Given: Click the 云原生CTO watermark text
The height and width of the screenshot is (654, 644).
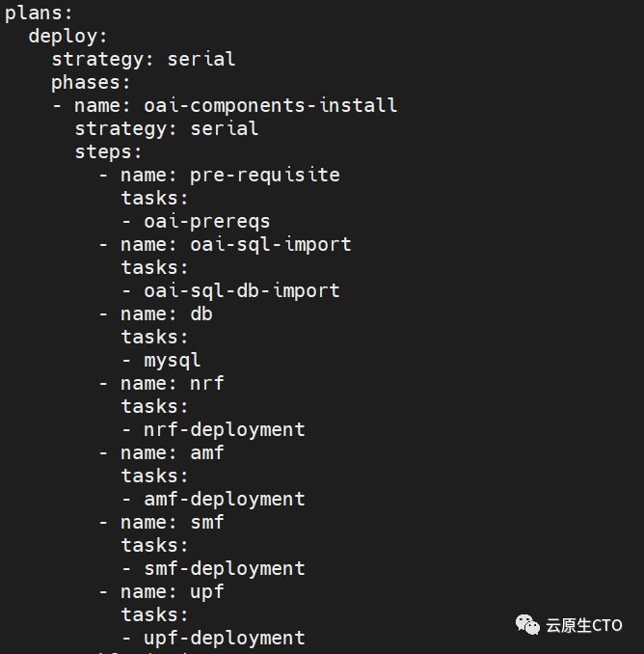Looking at the screenshot, I should coord(583,625).
